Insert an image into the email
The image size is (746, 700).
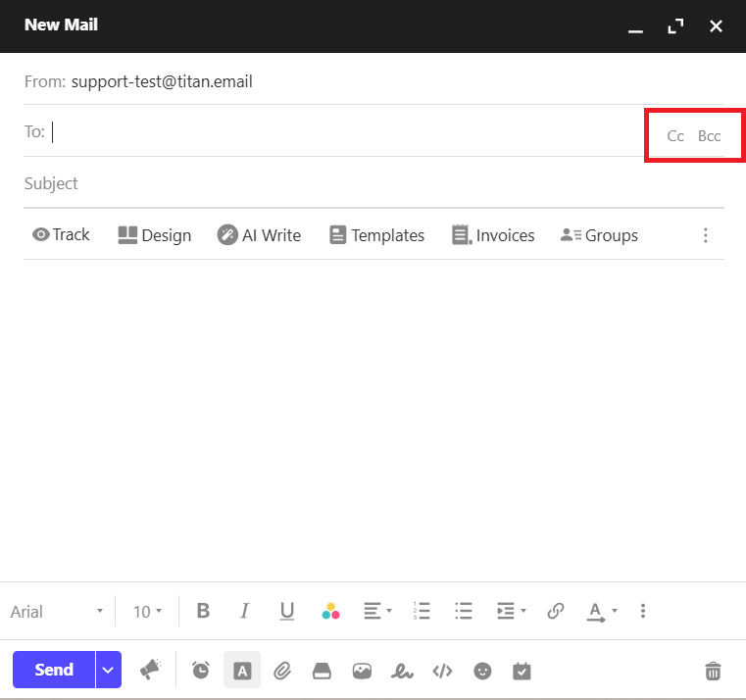362,671
